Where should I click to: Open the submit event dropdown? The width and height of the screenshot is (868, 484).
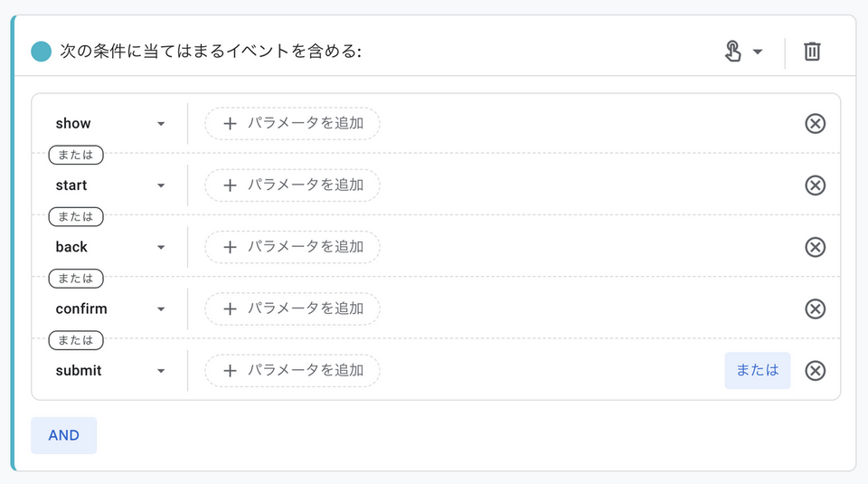tap(110, 371)
